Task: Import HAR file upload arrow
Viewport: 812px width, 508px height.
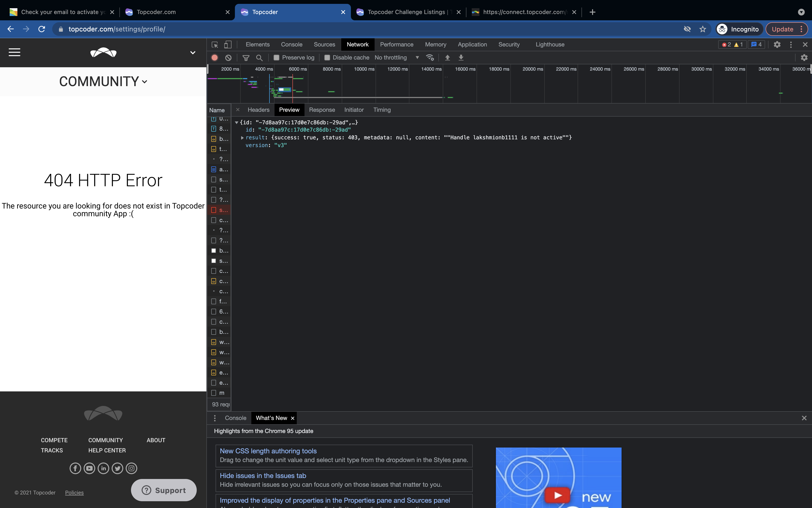Action: [447, 58]
